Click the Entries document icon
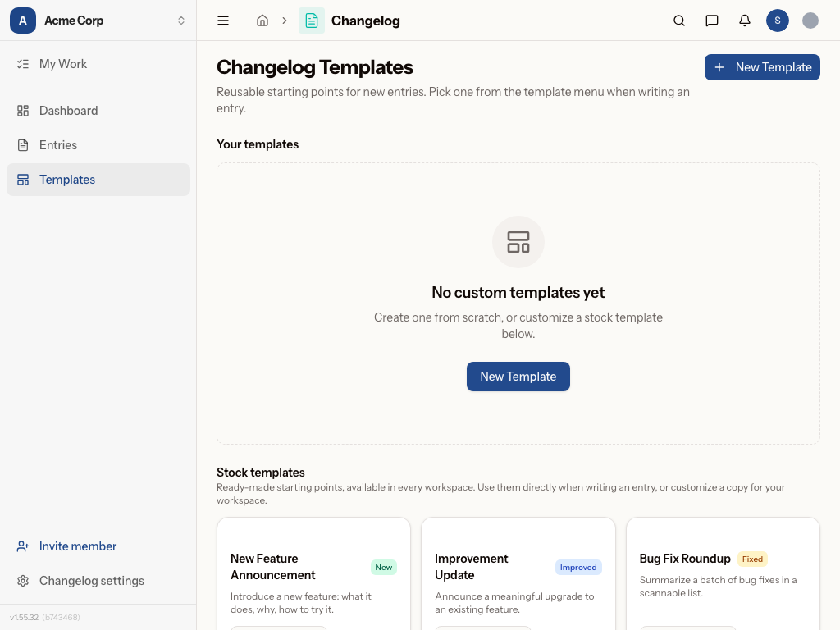The height and width of the screenshot is (630, 840). [22, 145]
